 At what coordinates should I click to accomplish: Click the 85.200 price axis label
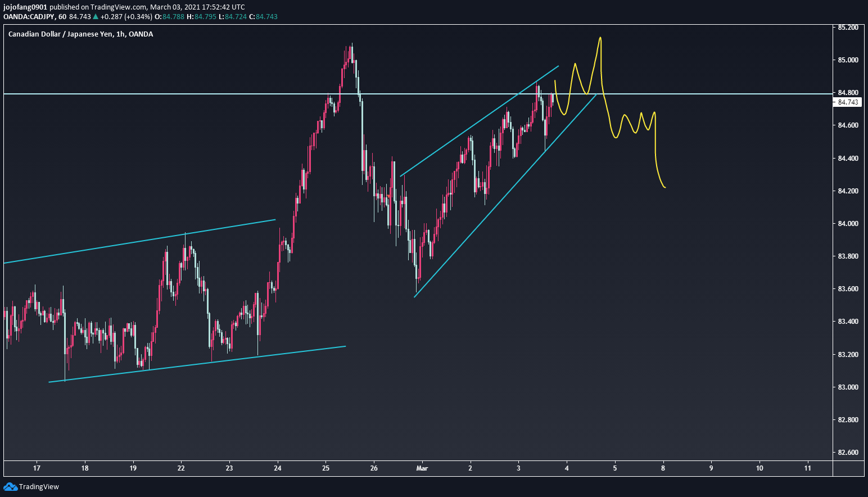[x=848, y=28]
